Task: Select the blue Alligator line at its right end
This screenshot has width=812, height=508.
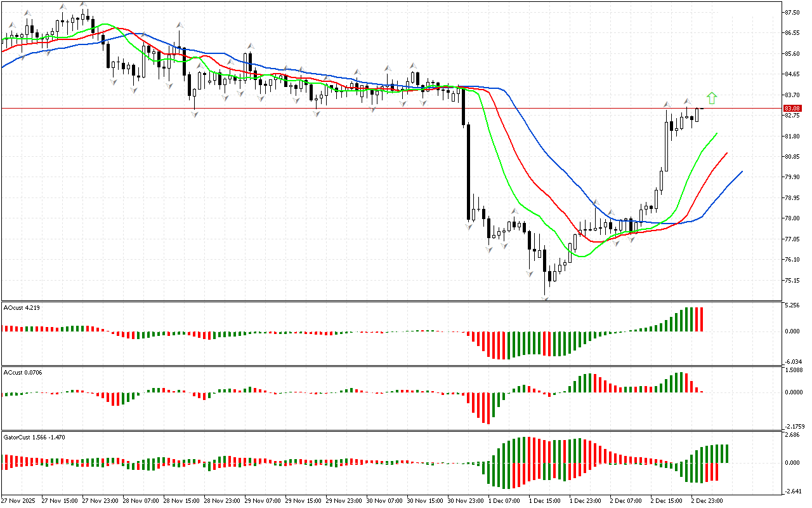Action: coord(740,173)
